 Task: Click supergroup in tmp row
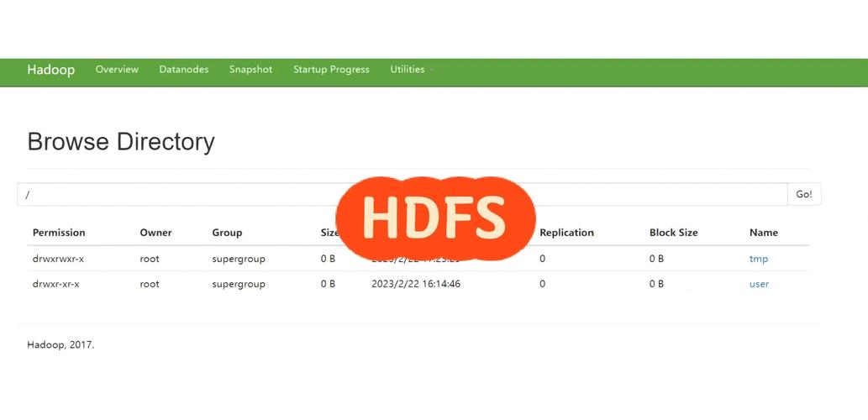coord(239,259)
